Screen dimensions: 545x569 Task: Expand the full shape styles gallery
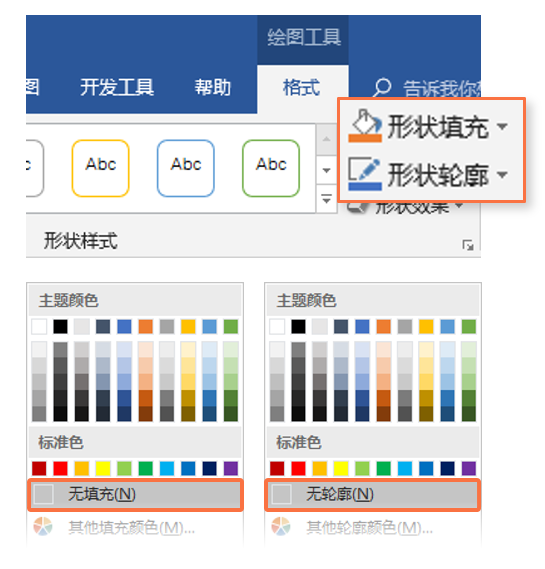pos(327,199)
